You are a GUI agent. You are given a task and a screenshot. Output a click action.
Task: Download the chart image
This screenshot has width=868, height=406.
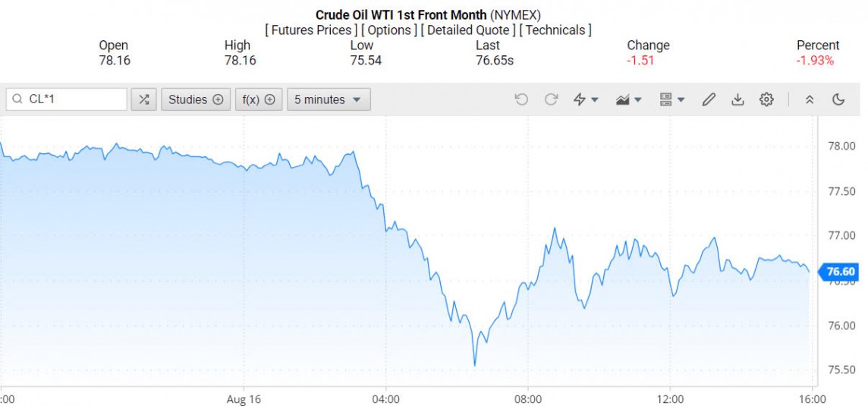pyautogui.click(x=737, y=99)
